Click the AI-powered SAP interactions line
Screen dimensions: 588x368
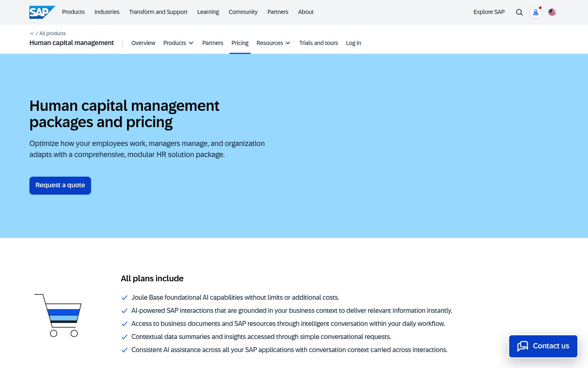[x=292, y=311]
